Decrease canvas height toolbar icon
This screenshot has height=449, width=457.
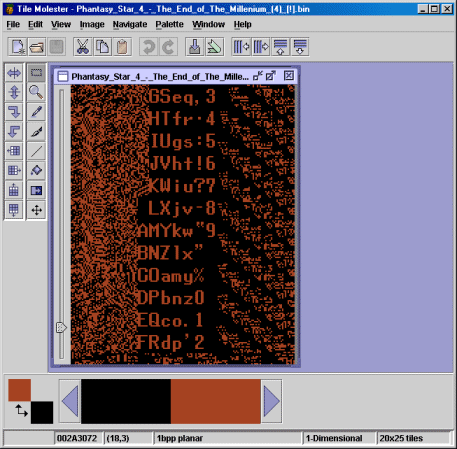280,47
